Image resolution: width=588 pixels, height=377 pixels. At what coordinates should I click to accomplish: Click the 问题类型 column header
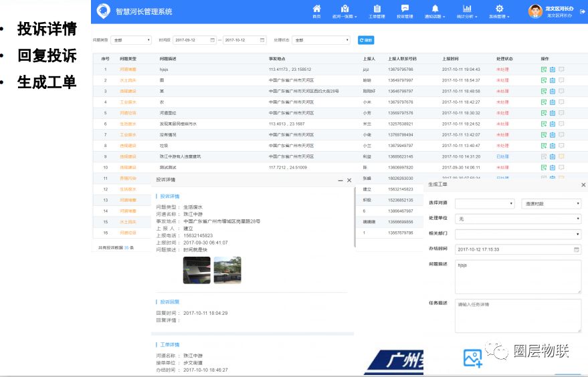(128, 59)
